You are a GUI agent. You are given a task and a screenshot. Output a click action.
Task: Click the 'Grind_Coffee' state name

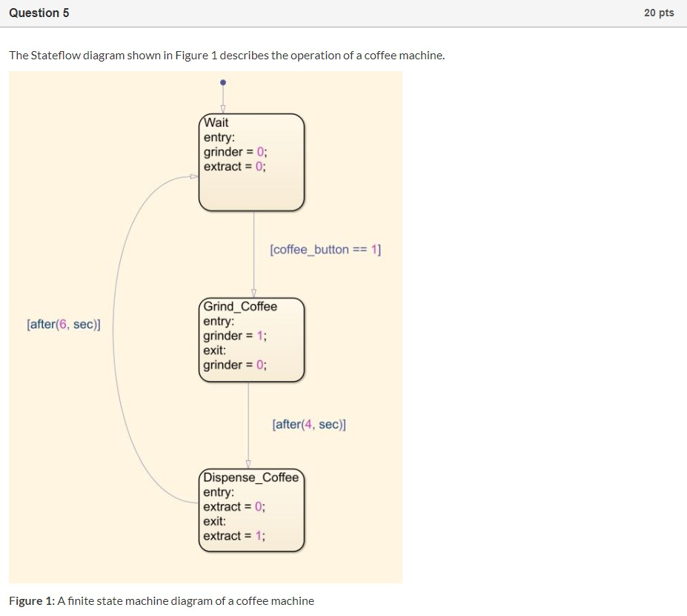click(x=240, y=307)
